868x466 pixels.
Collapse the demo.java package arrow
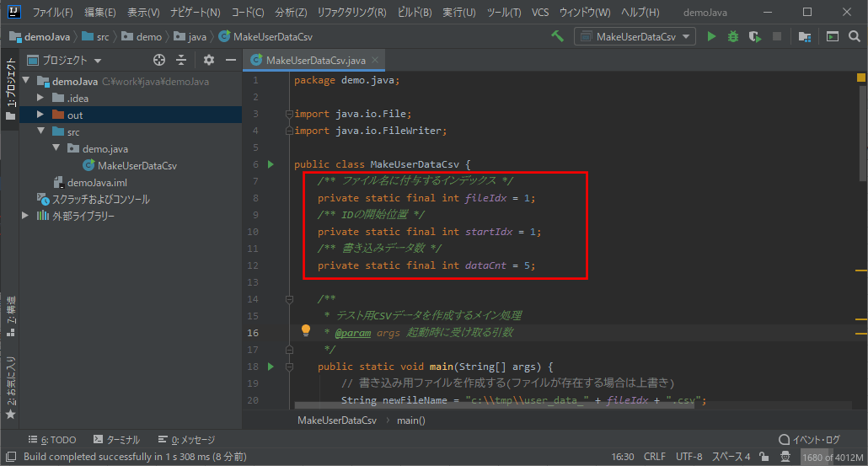[56, 147]
